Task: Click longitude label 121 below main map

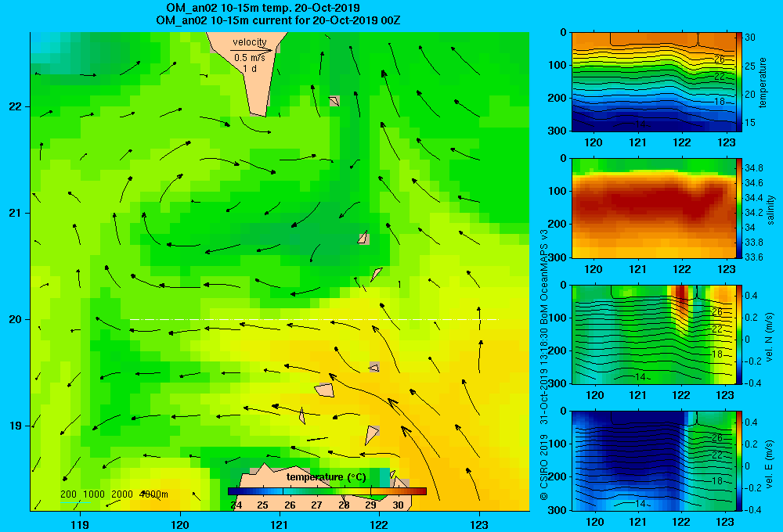Action: click(x=280, y=524)
